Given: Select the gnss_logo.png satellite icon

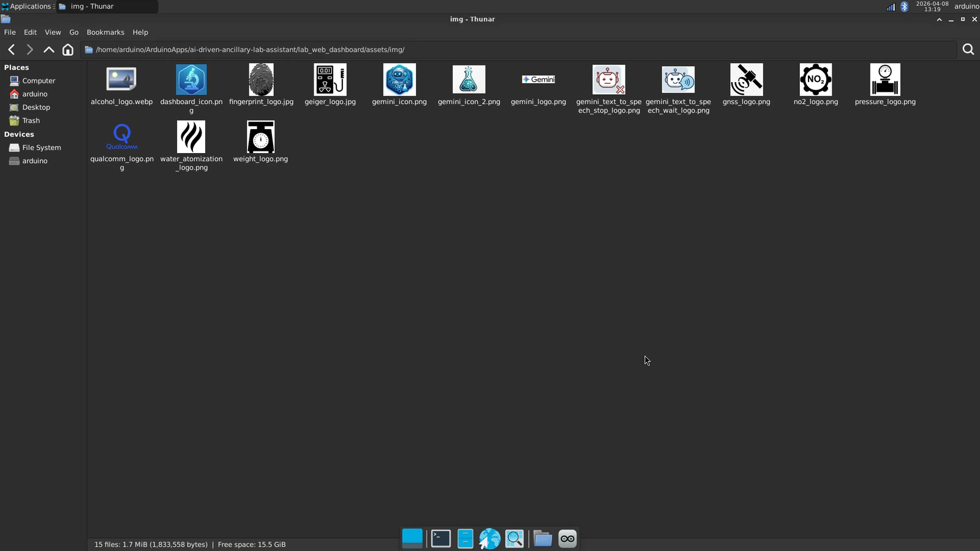Looking at the screenshot, I should click(x=747, y=80).
